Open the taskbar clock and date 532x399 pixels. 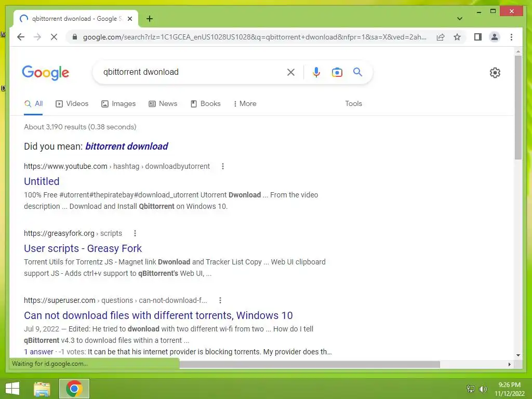(x=509, y=389)
